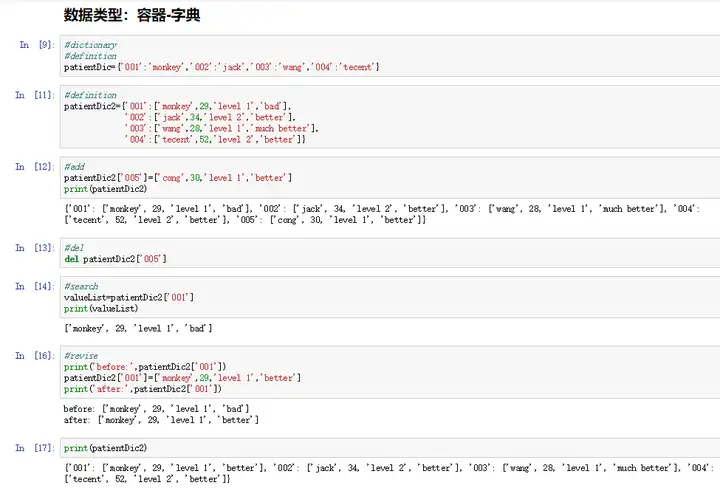Select the In [17] cell prompt
Viewport: 720px width, 488px height.
click(x=35, y=448)
